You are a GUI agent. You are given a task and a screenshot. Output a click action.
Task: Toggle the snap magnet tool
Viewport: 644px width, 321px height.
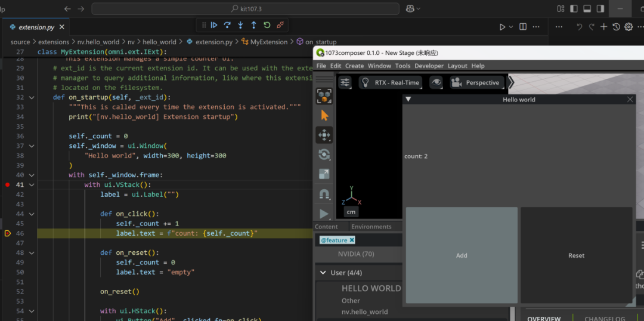pyautogui.click(x=324, y=194)
